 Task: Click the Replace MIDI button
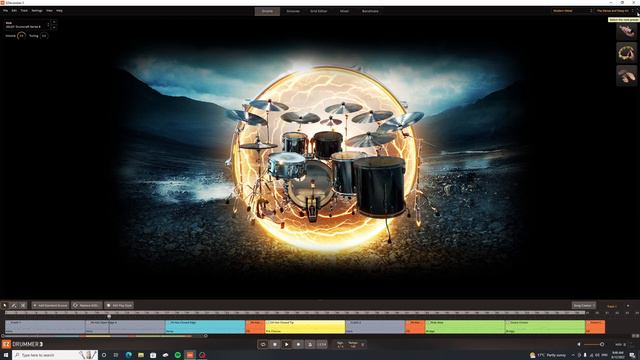pos(87,305)
